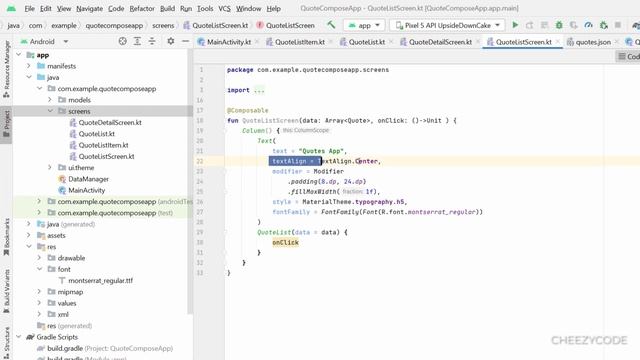Click the Expand All icon in Project panel
This screenshot has width=640, height=360.
[x=137, y=41]
